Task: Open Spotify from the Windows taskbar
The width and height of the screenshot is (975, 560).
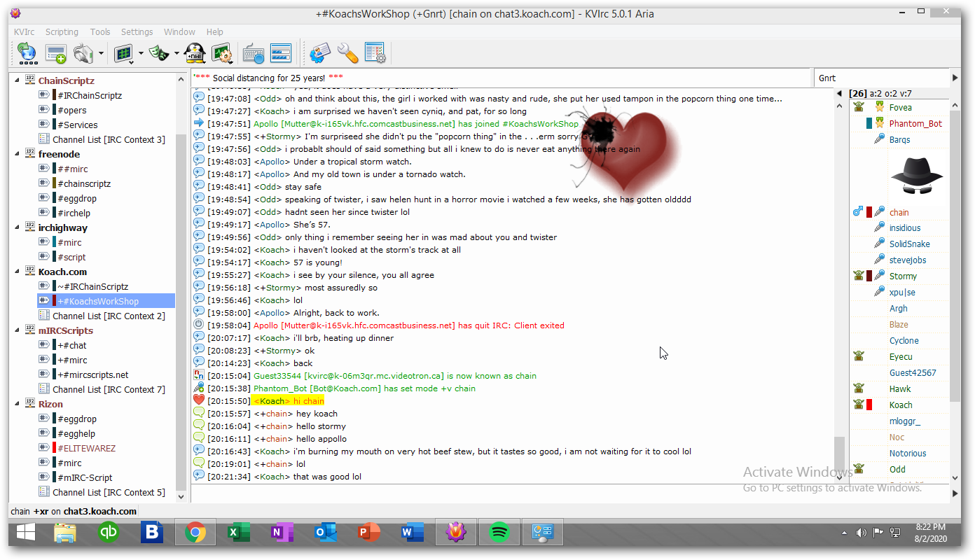Action: click(x=499, y=533)
